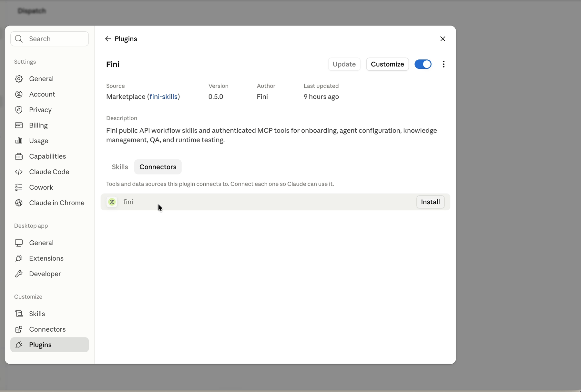
Task: Click the fini connector logo icon
Action: 112,202
